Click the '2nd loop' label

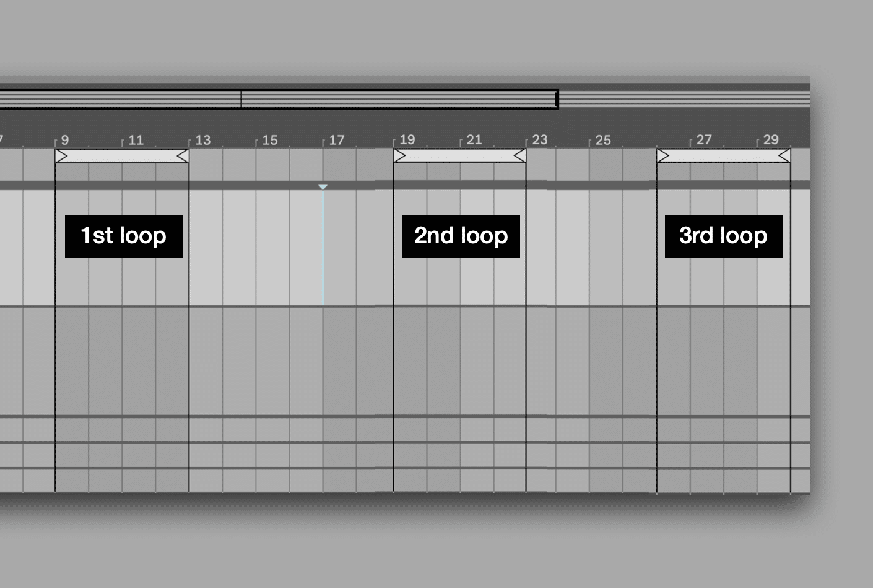point(460,236)
